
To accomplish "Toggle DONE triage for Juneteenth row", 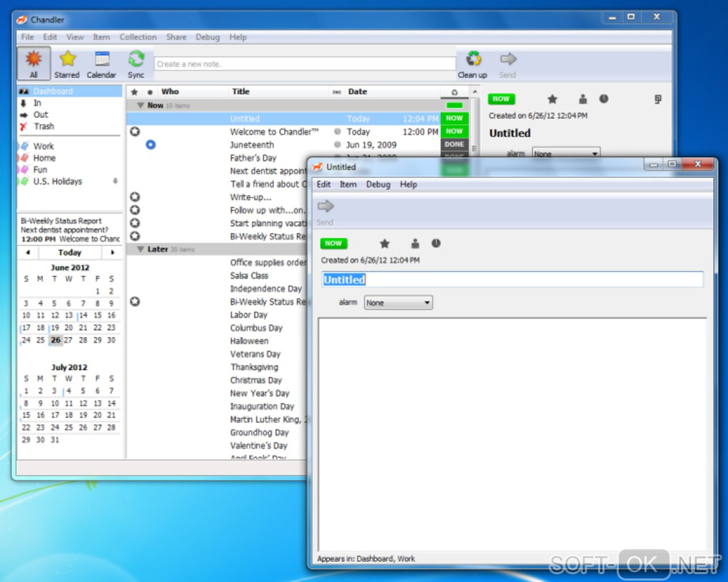I will [x=454, y=144].
